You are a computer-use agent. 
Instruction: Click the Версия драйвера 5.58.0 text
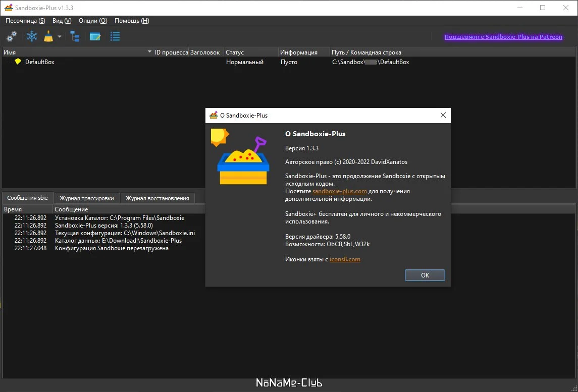(x=318, y=236)
